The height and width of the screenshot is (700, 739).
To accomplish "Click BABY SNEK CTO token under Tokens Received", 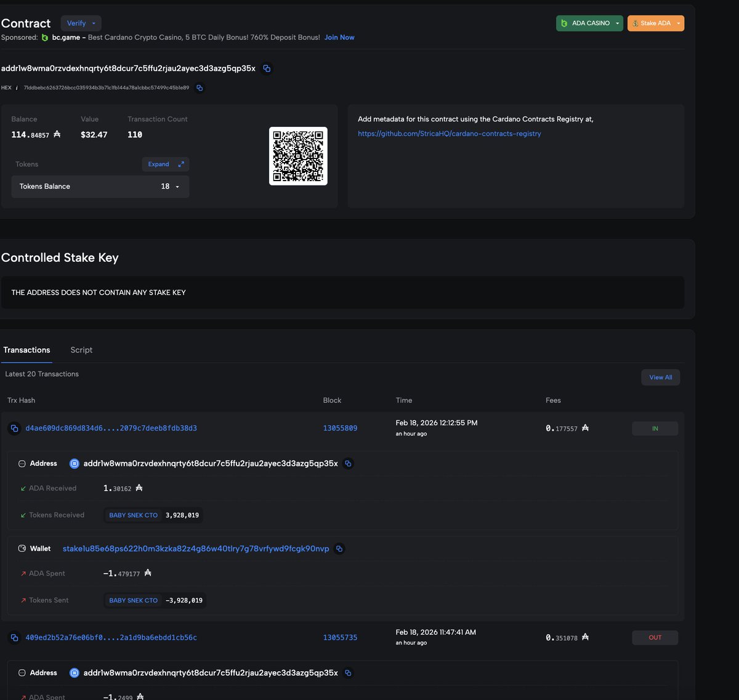I will tap(134, 515).
